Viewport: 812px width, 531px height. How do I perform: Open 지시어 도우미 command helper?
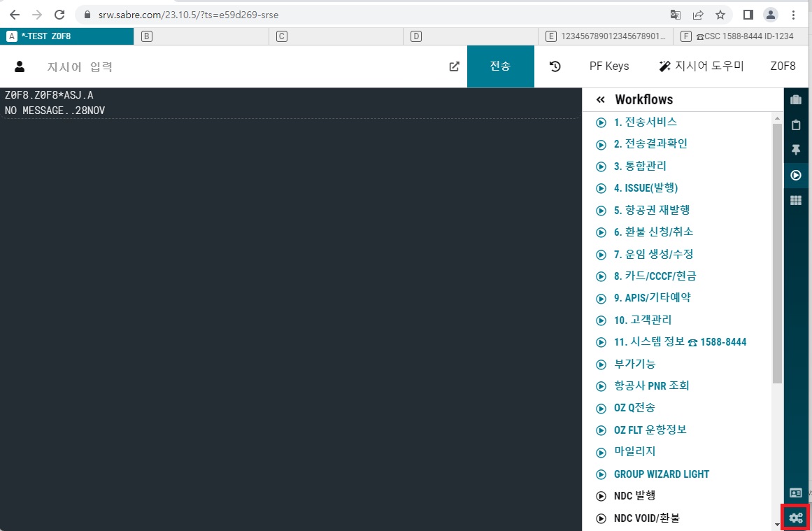pyautogui.click(x=701, y=66)
